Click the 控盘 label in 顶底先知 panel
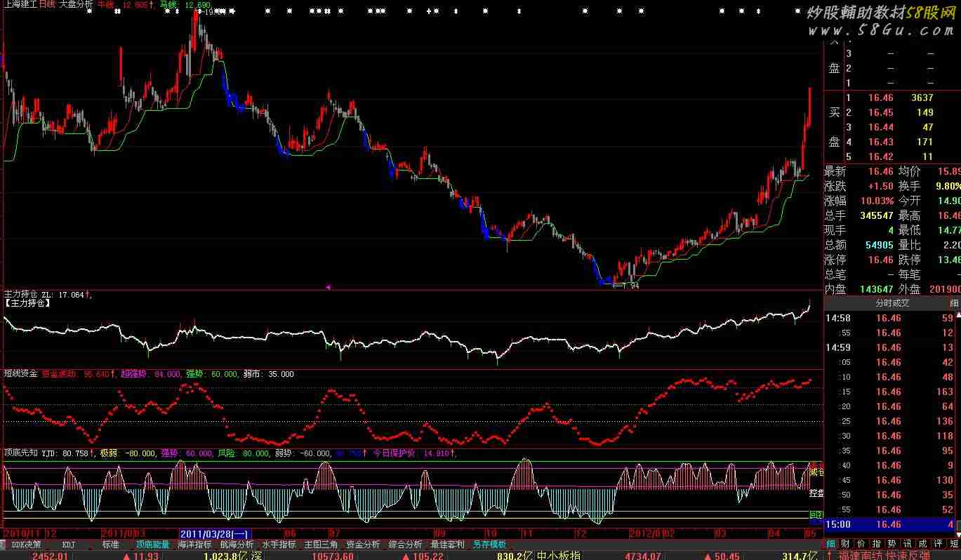This screenshot has width=961, height=560. pos(816,493)
